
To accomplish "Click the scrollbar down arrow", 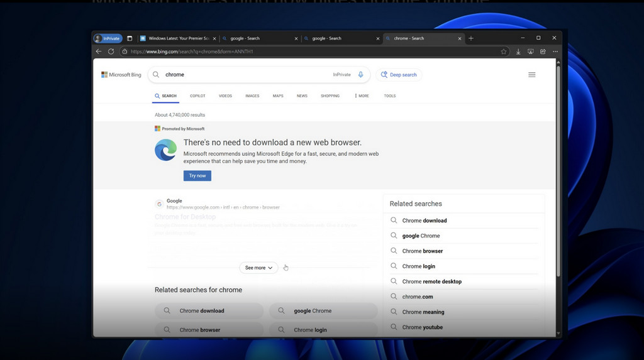I will click(558, 333).
